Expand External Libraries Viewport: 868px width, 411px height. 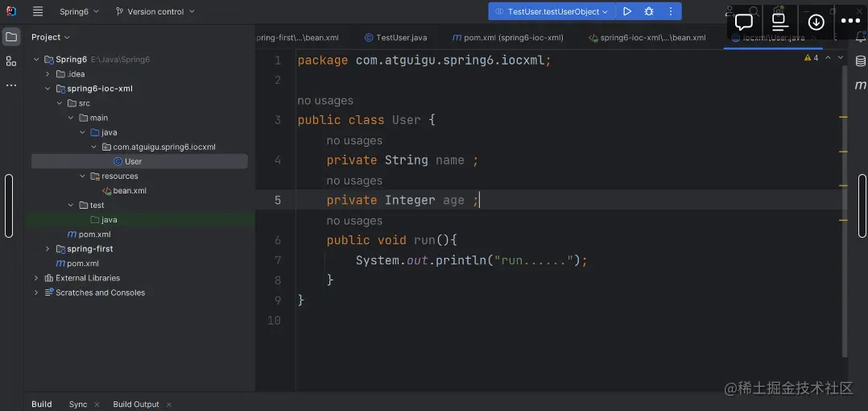pyautogui.click(x=36, y=278)
